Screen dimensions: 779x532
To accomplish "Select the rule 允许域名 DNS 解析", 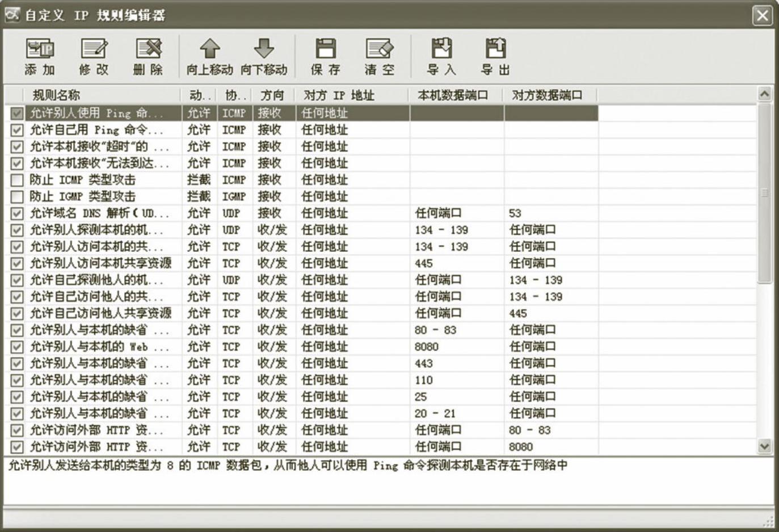I will pyautogui.click(x=99, y=213).
